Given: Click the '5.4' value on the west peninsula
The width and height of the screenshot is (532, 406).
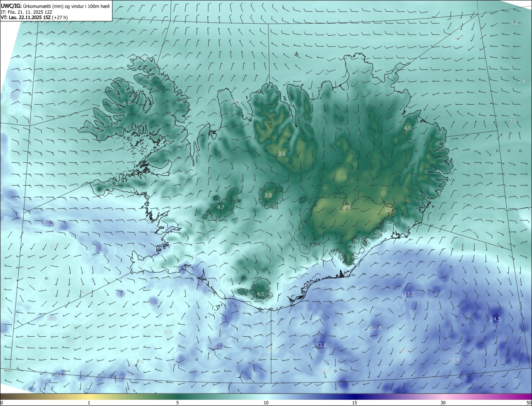Looking at the screenshot, I should pos(114,184).
